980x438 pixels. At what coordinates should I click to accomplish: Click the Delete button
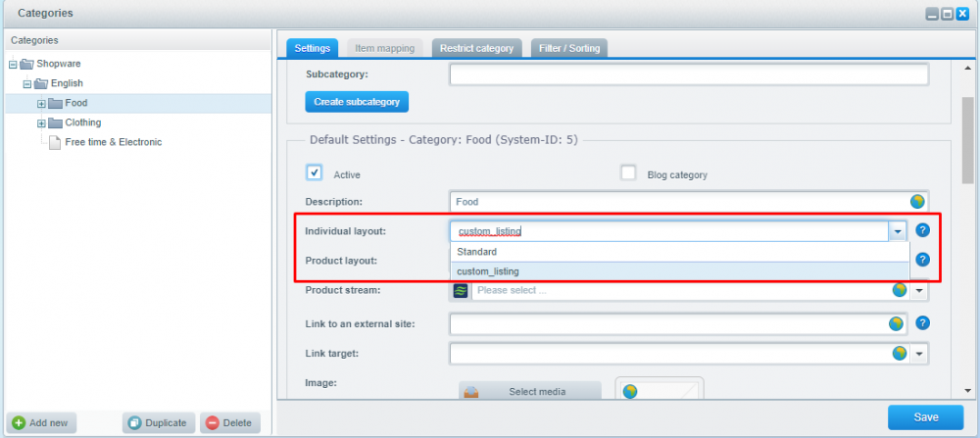[230, 423]
